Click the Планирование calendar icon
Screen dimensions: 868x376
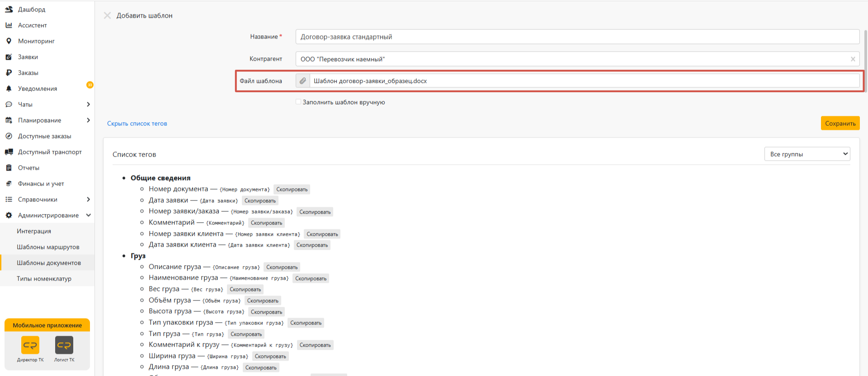[x=9, y=120]
